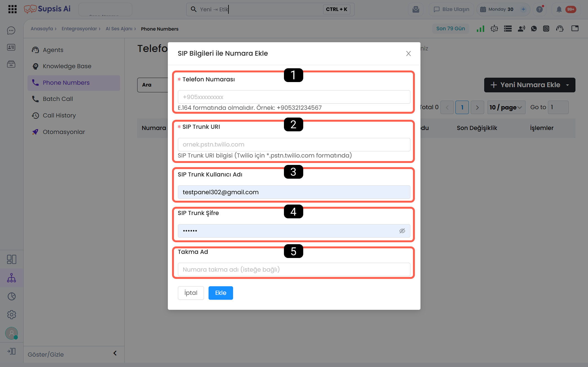Click Entegrasyonlar breadcrumb link
The image size is (588, 367).
[x=79, y=29]
